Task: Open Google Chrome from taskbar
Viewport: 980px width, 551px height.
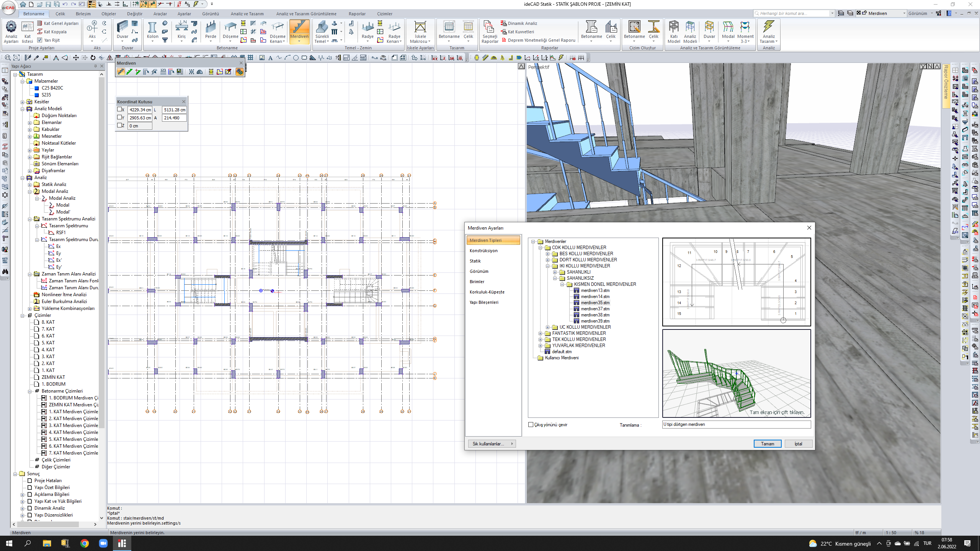Action: coord(85,543)
